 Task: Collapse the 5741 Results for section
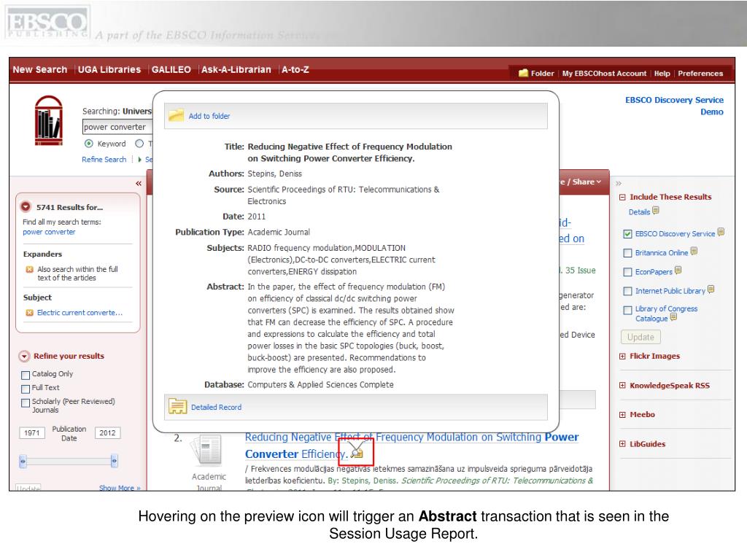coord(26,206)
